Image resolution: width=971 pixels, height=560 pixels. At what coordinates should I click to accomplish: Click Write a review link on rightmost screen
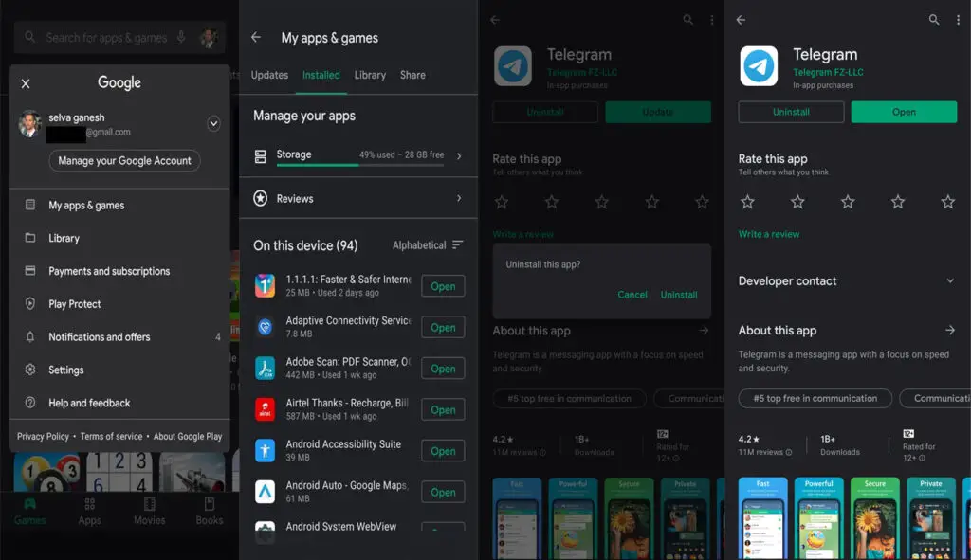tap(768, 235)
